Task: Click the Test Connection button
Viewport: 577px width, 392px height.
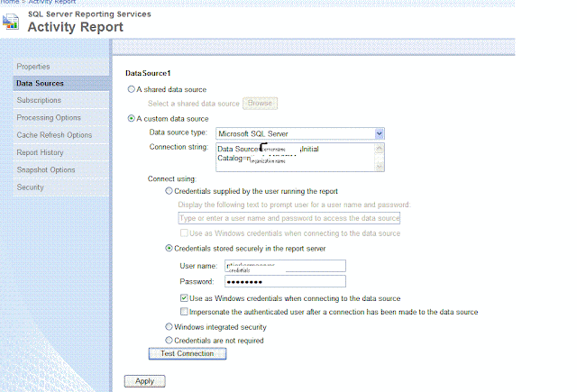Action: pos(188,353)
